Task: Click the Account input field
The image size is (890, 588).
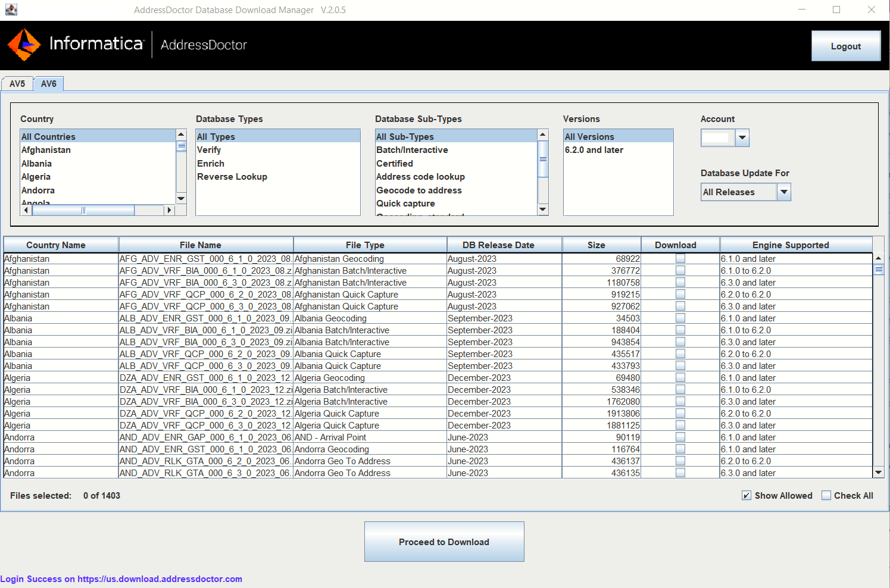Action: 718,137
